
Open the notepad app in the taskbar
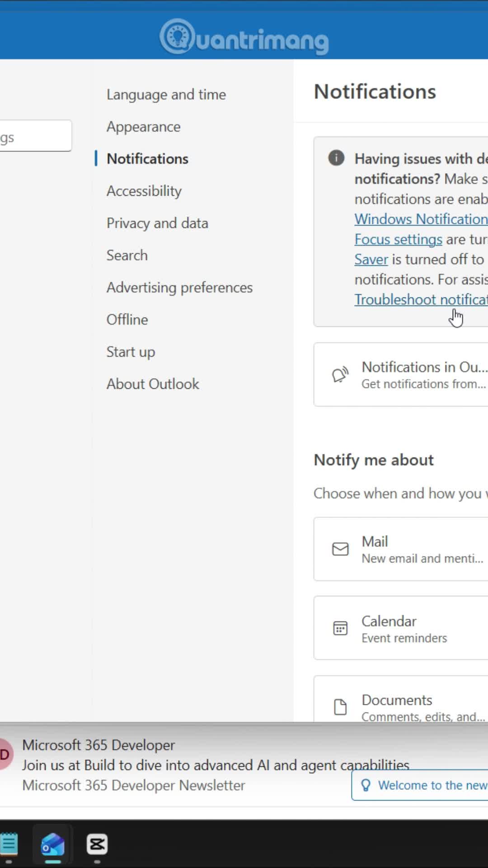(9, 844)
